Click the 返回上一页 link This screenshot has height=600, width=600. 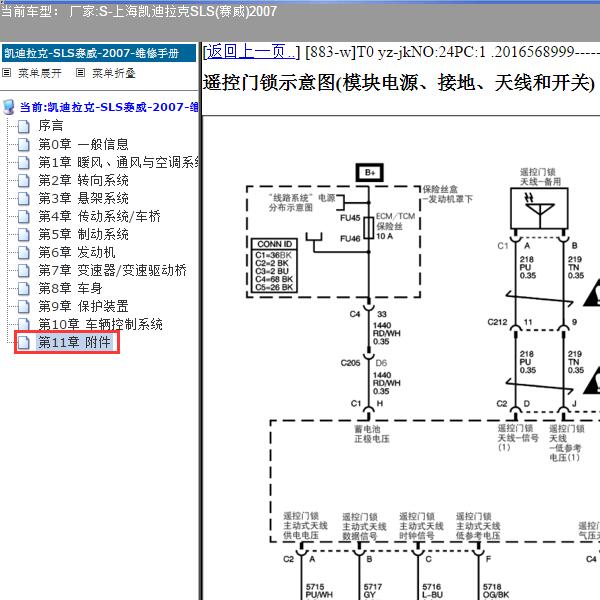point(251,52)
